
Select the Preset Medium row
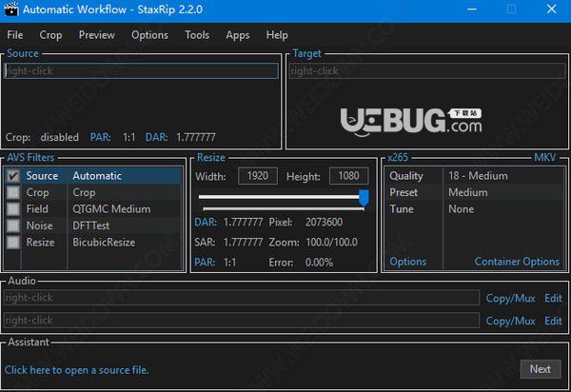[474, 192]
